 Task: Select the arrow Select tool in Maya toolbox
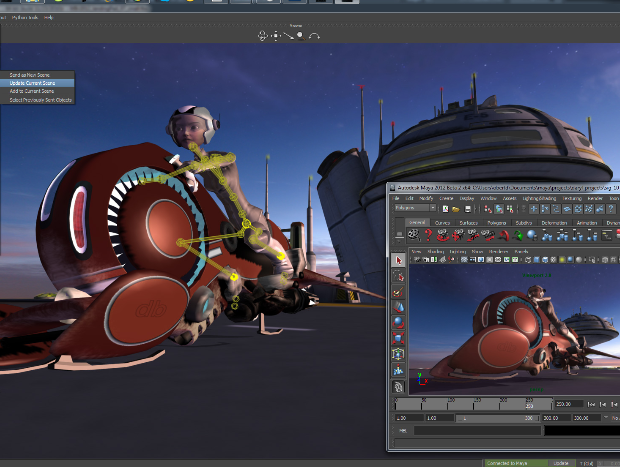pyautogui.click(x=399, y=261)
